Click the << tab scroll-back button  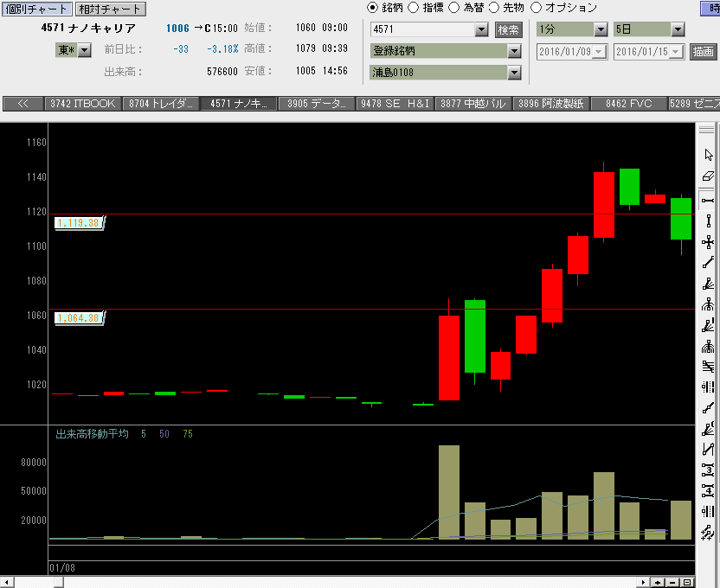pyautogui.click(x=23, y=104)
